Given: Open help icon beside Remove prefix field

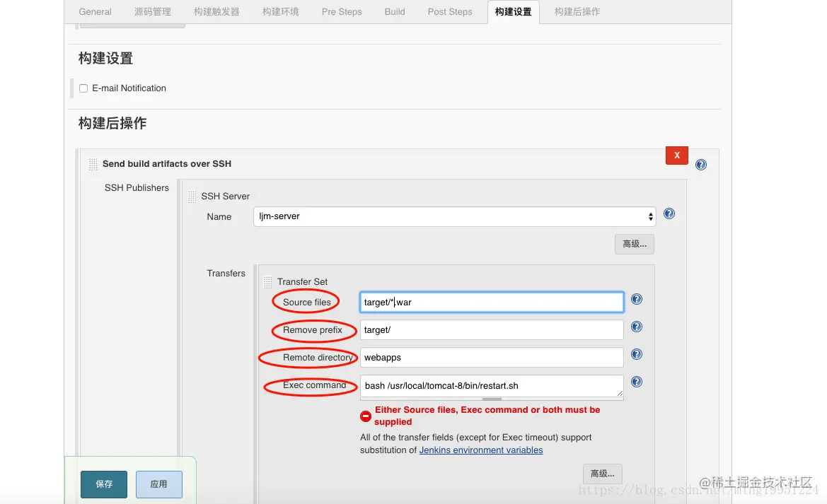Looking at the screenshot, I should click(x=637, y=327).
